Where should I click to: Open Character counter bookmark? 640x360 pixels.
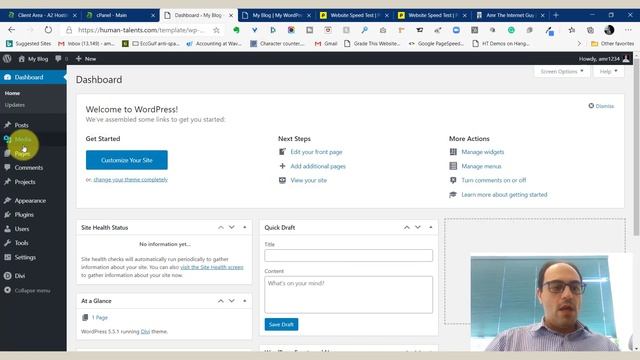pyautogui.click(x=278, y=43)
